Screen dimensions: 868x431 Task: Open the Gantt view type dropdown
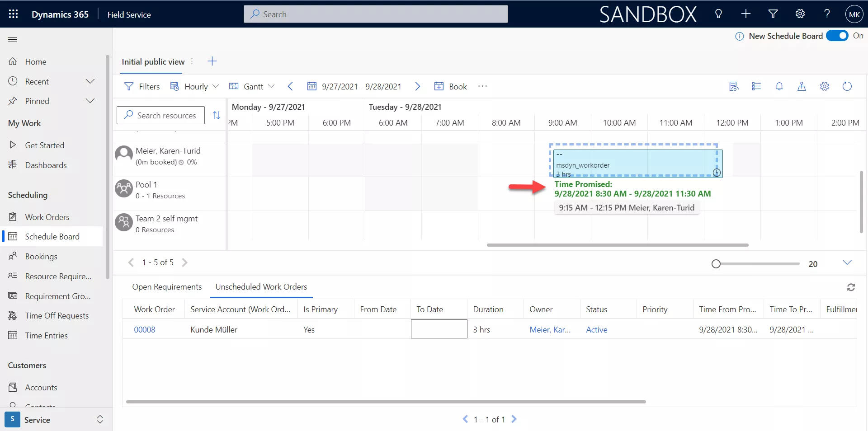point(252,86)
